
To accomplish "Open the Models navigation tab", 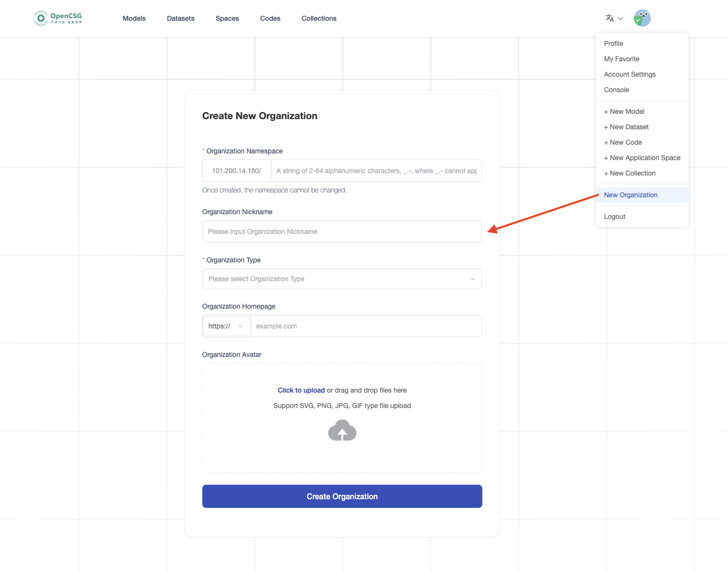I will click(x=134, y=18).
